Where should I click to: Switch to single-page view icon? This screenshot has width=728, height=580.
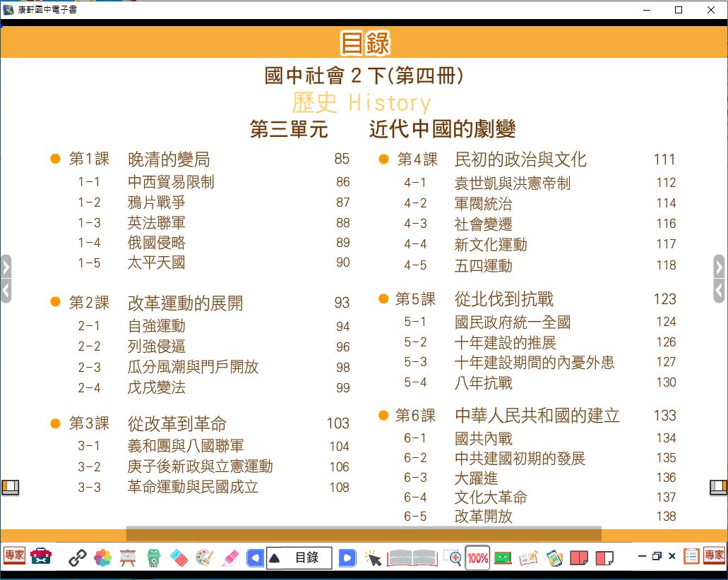click(x=604, y=558)
